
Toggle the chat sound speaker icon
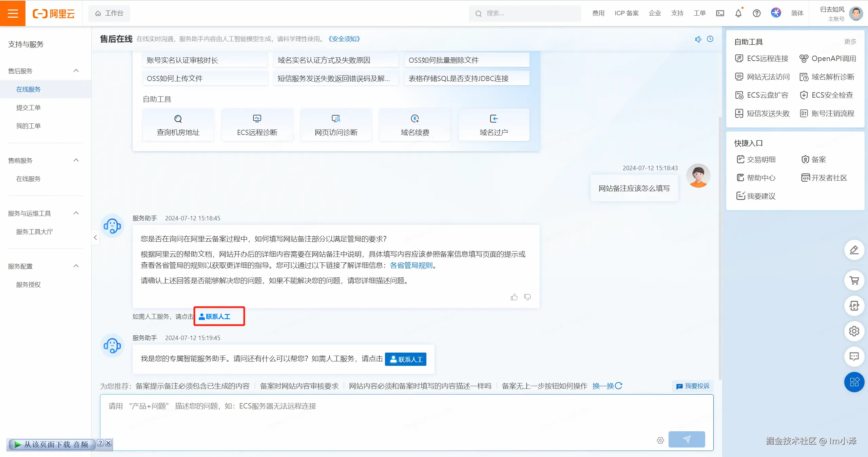[x=698, y=39]
